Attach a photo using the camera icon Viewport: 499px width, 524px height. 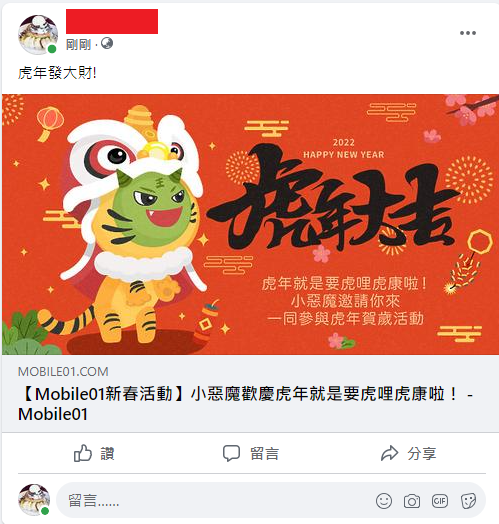tap(412, 501)
